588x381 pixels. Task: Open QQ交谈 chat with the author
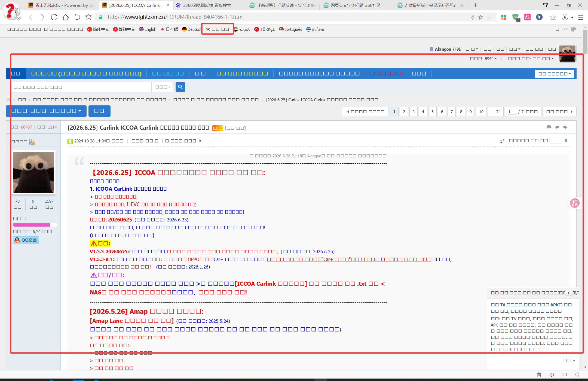click(x=26, y=240)
